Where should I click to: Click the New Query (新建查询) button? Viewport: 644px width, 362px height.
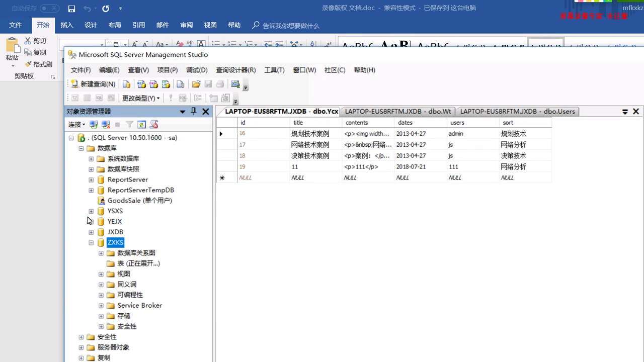coord(93,84)
